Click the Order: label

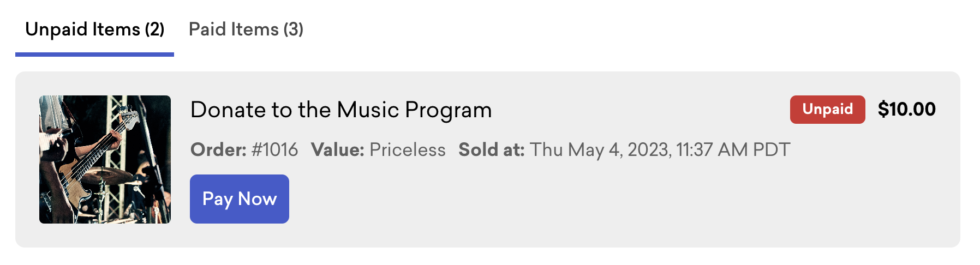click(218, 149)
